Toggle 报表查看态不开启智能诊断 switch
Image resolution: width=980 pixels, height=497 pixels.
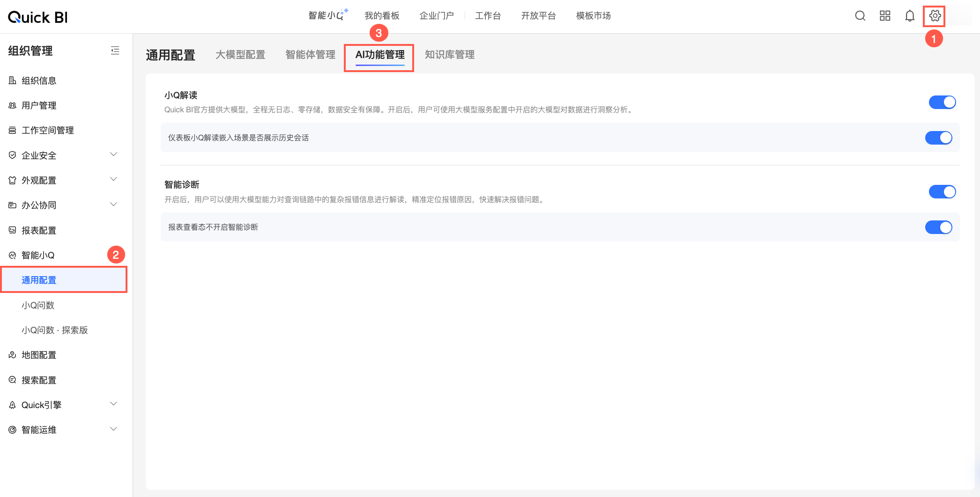tap(938, 227)
